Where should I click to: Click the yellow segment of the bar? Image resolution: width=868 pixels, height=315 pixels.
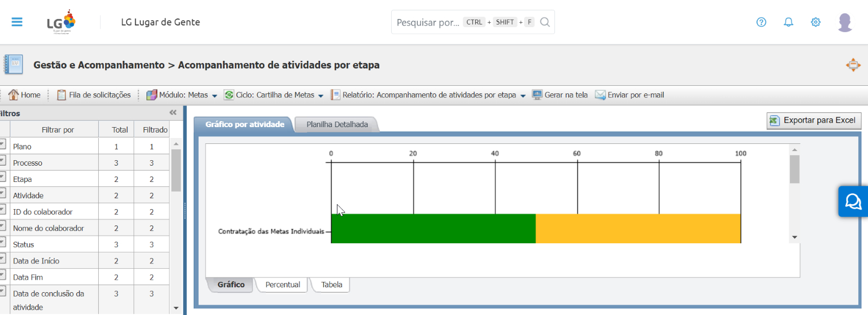point(638,229)
